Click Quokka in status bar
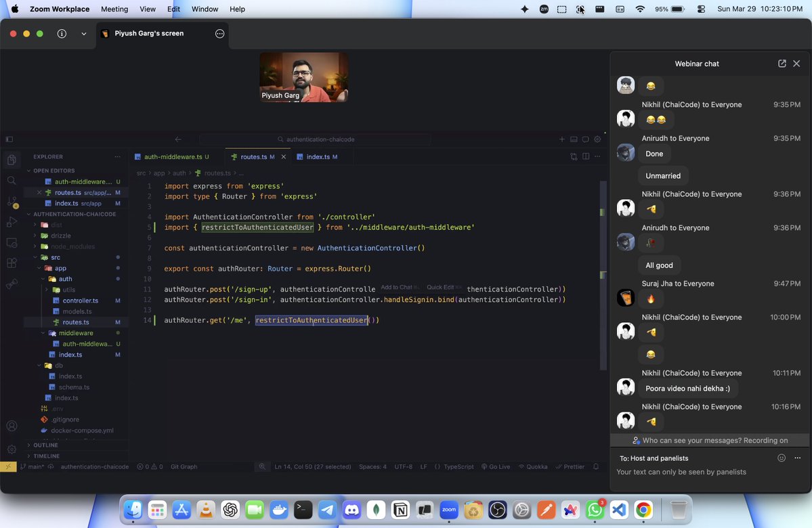The image size is (812, 528). click(533, 467)
